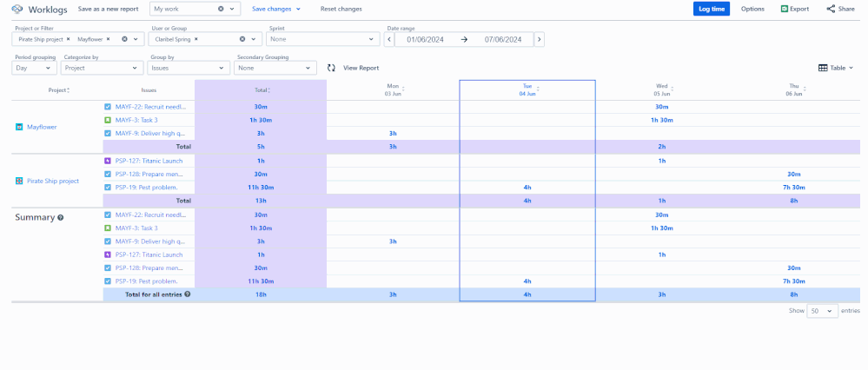Click MAYF-9 task icon in Summary section
Viewport: 868px width, 370px height.
[x=108, y=241]
